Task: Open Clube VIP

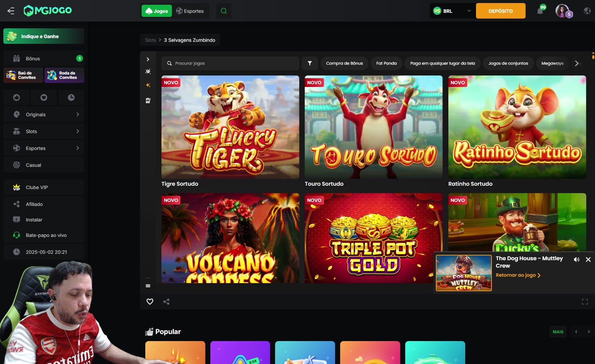Action: pos(44,187)
